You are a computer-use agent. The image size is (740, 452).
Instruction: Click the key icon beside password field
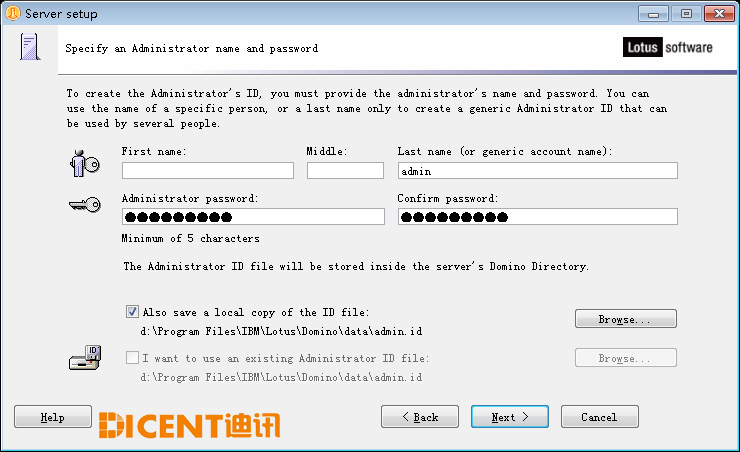tap(85, 205)
